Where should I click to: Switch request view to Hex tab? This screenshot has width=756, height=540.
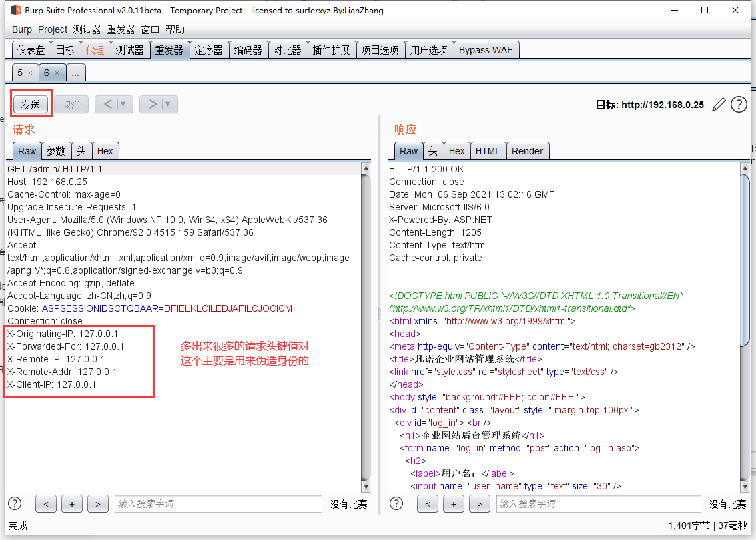(x=105, y=151)
